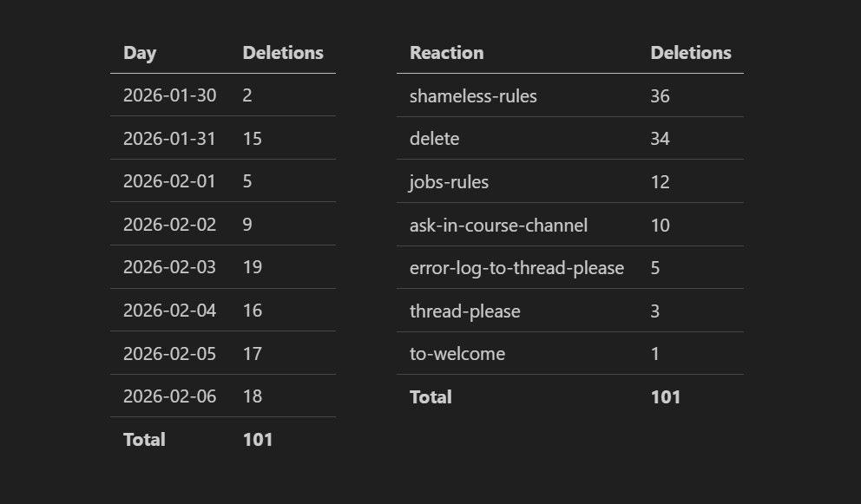
Task: Click the Day column header
Action: (140, 53)
